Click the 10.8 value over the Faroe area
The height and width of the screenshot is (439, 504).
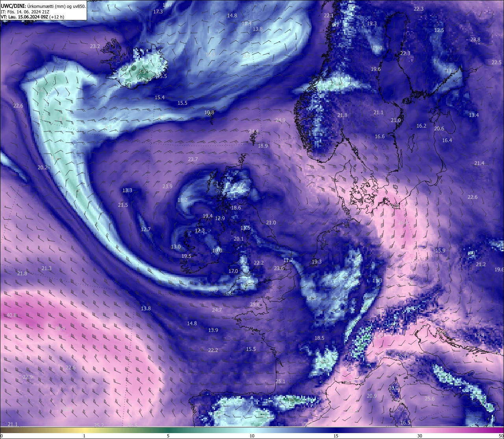point(209,113)
